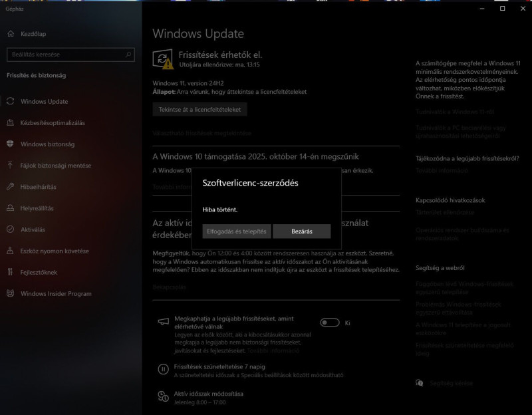532x415 pixels.
Task: Click the Segítség kérése chat icon
Action: (420, 383)
